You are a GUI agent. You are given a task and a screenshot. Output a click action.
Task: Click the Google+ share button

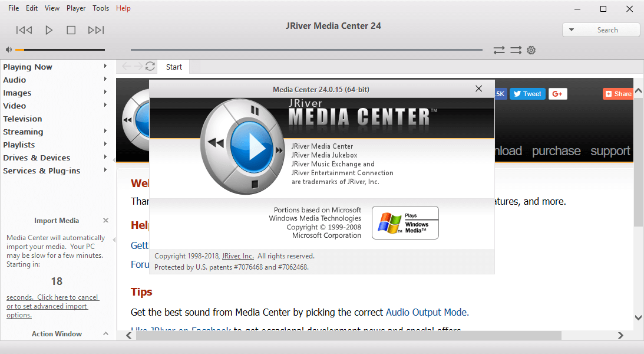tap(557, 94)
